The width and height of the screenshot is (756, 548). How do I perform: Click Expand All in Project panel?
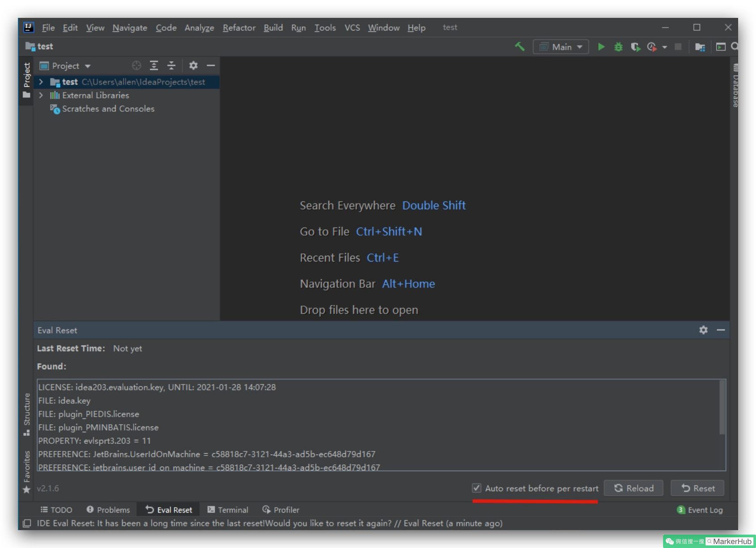pos(154,66)
